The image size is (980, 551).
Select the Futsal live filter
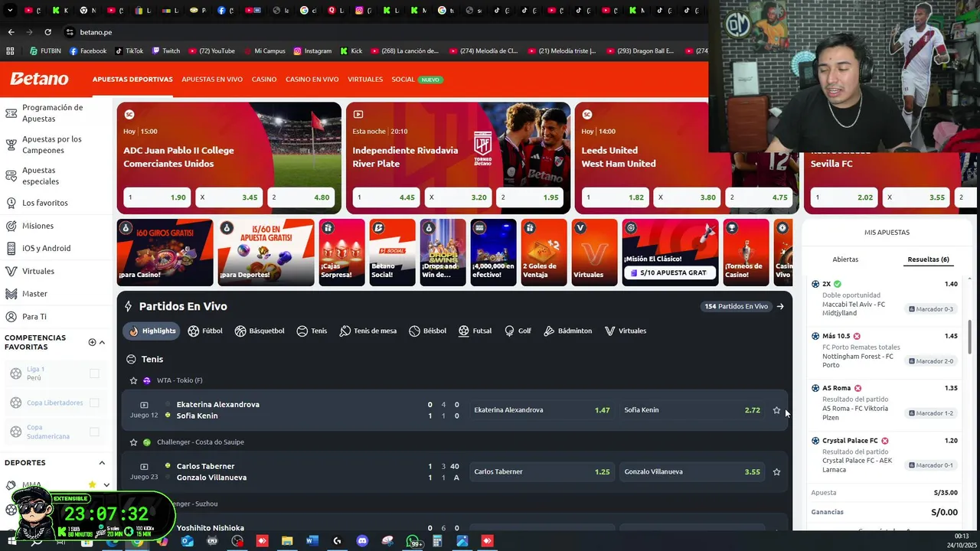click(475, 331)
